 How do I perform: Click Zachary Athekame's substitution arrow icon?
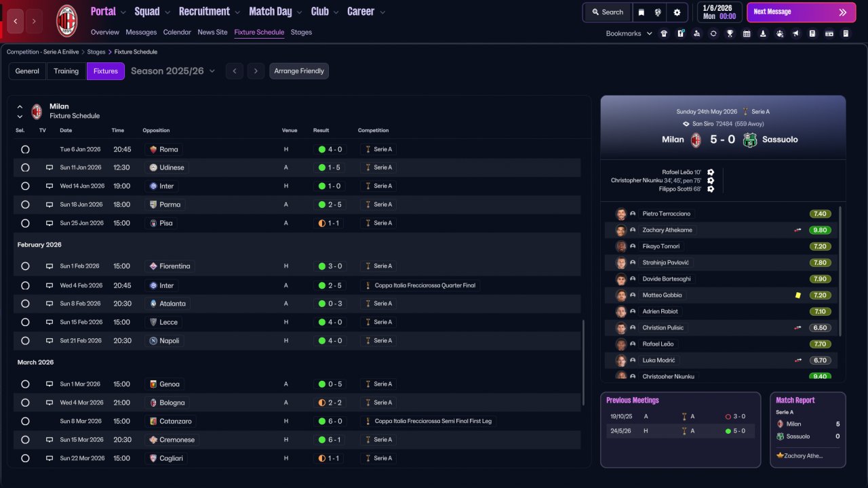pos(798,230)
